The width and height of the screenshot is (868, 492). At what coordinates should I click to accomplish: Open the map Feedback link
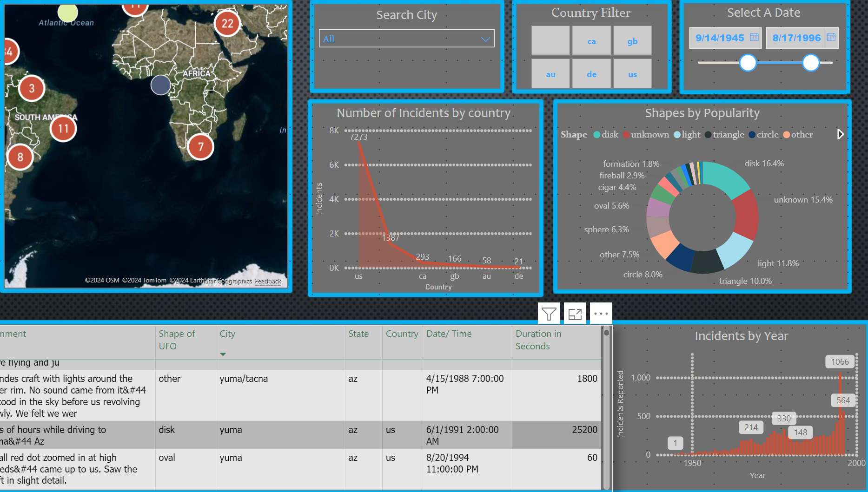pos(268,281)
